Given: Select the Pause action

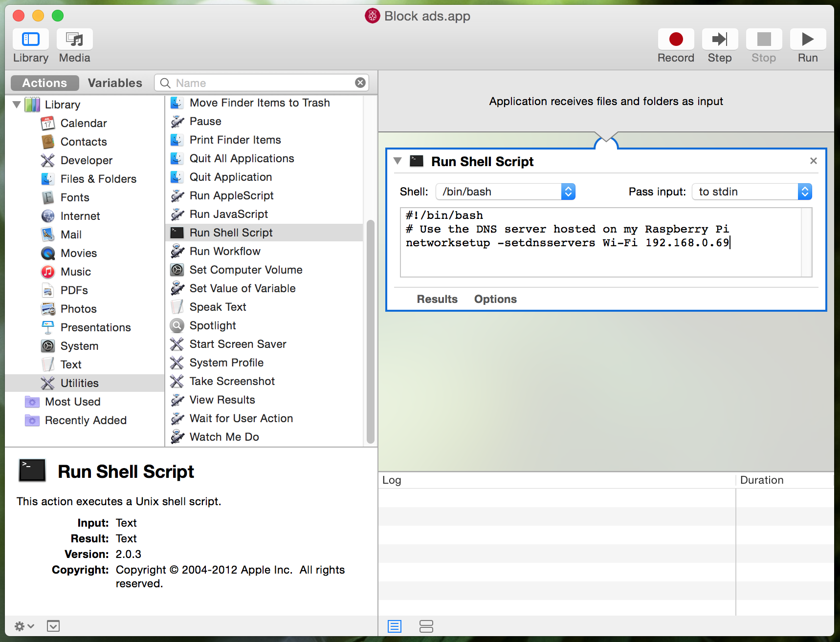Looking at the screenshot, I should click(x=265, y=121).
